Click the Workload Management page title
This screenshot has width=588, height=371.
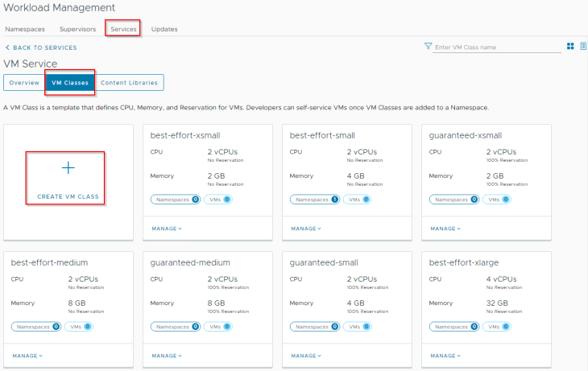[60, 7]
